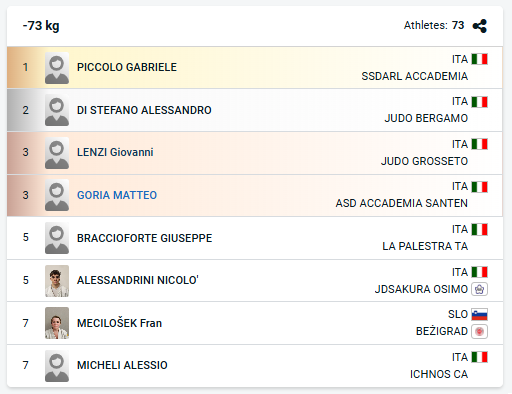Image resolution: width=512 pixels, height=394 pixels.
Task: Click the -73 kg category heading
Action: pos(41,26)
